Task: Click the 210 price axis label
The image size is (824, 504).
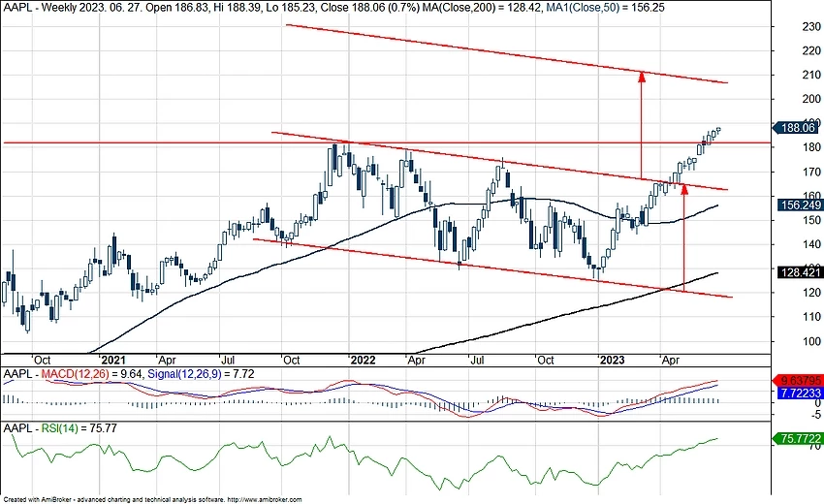Action: [x=811, y=75]
